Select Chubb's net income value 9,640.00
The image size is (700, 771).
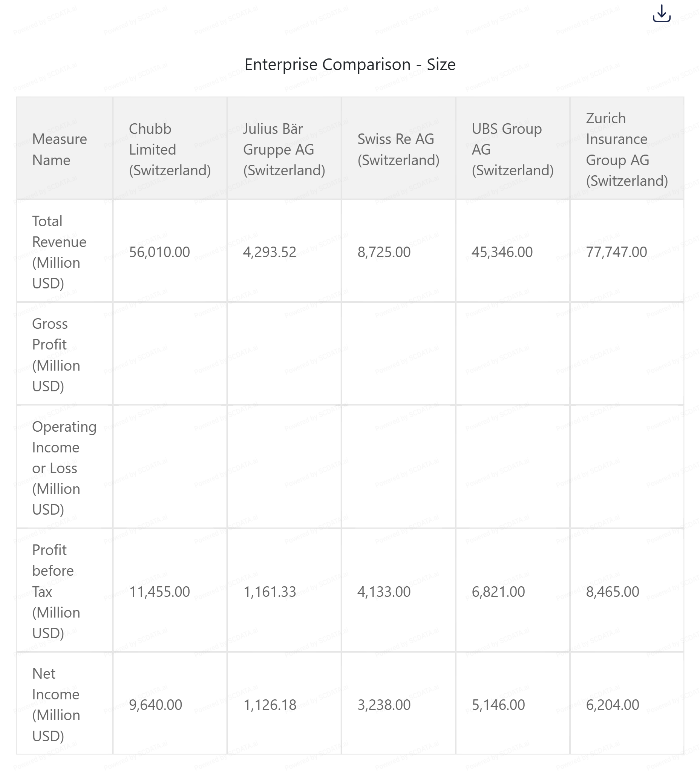156,704
